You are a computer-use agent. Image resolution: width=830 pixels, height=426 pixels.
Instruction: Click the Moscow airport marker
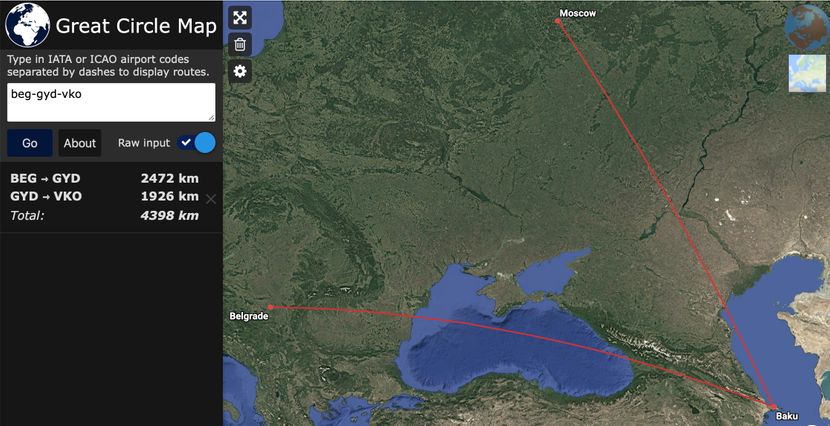[557, 21]
